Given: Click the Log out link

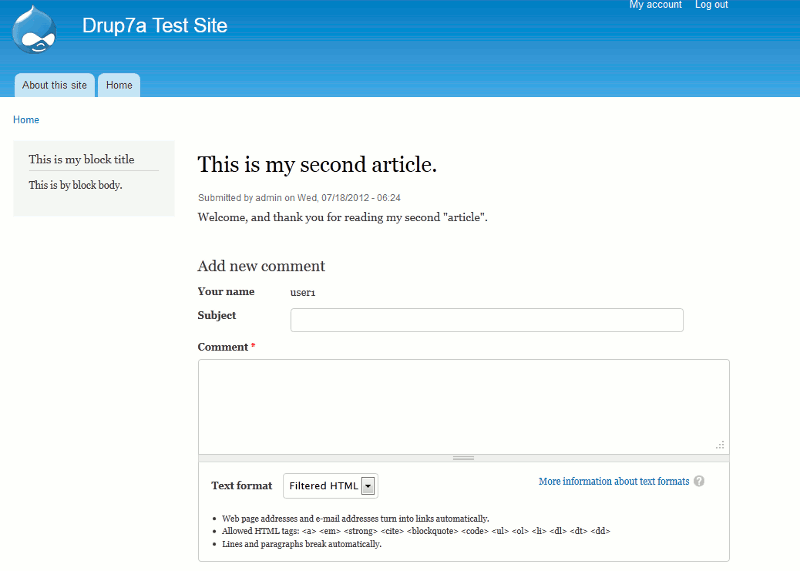Looking at the screenshot, I should tap(711, 5).
